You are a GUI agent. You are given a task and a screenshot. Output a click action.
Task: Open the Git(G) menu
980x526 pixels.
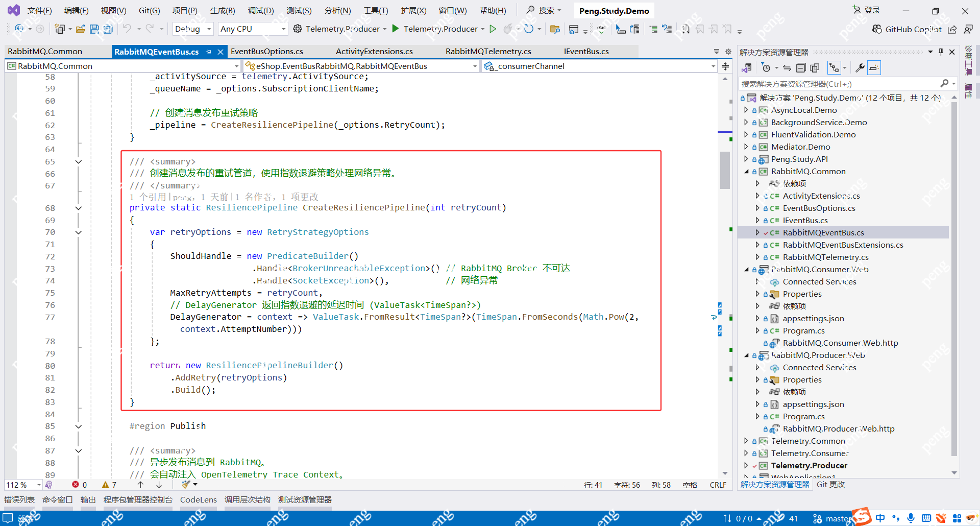(150, 11)
